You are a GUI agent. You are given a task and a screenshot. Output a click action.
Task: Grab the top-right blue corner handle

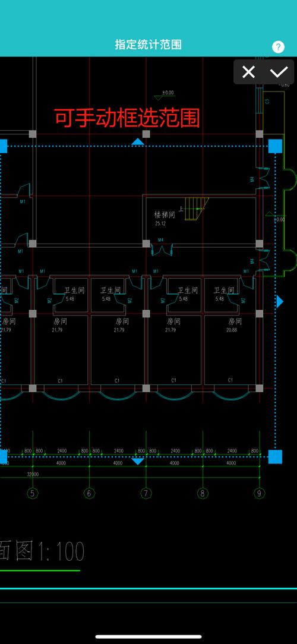275,146
